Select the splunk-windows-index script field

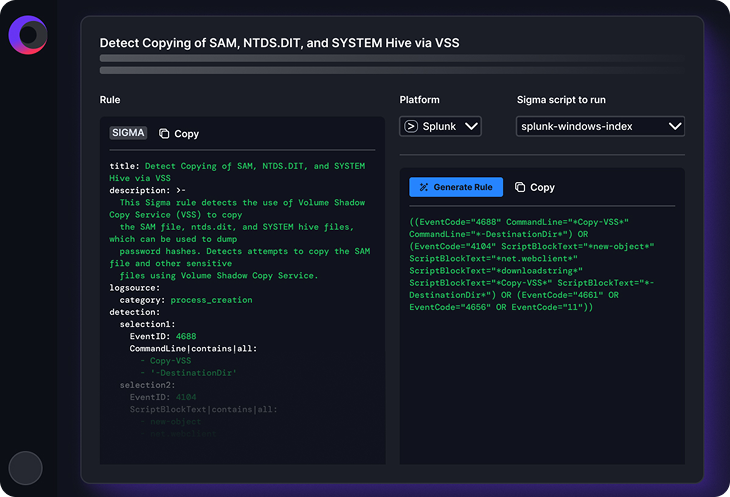click(x=600, y=127)
